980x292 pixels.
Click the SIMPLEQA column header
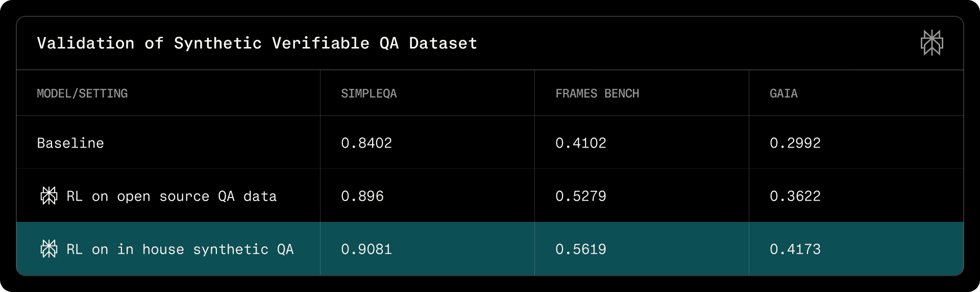[x=369, y=93]
